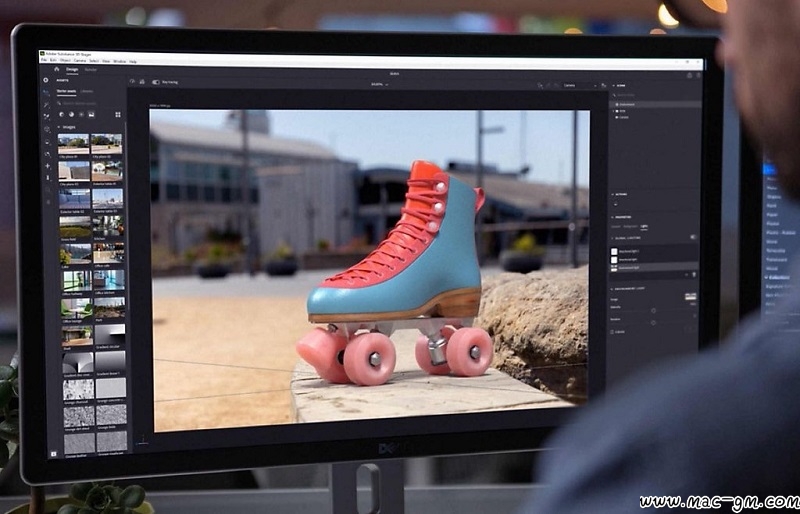Screen dimensions: 800x514
Task: Choose the Office hallway thumbnail
Action: click(77, 281)
